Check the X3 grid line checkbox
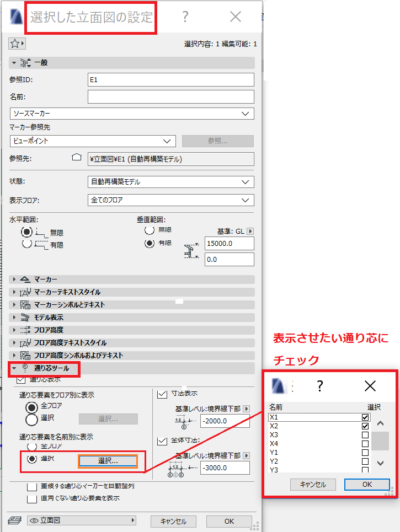Viewport: 400px width, 532px height. pyautogui.click(x=365, y=435)
